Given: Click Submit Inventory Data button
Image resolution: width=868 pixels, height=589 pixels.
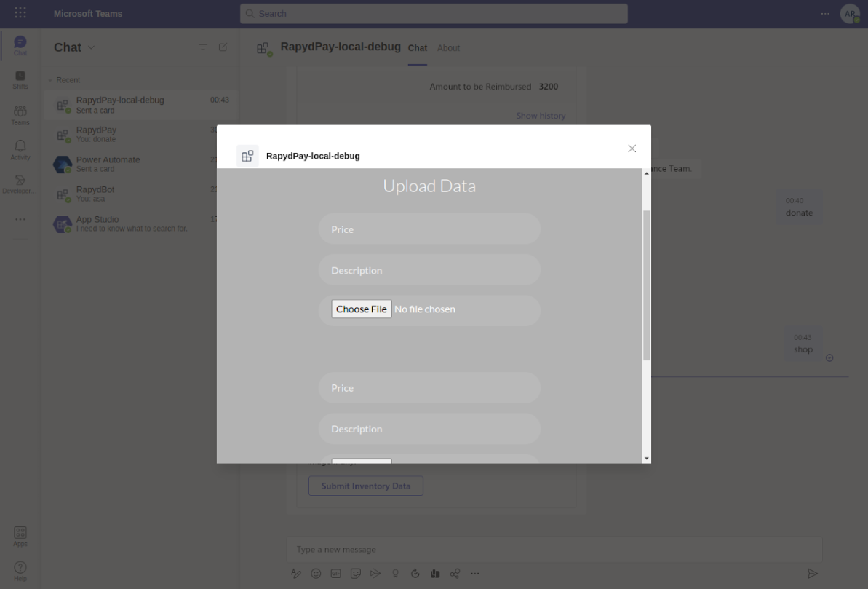Looking at the screenshot, I should [366, 486].
